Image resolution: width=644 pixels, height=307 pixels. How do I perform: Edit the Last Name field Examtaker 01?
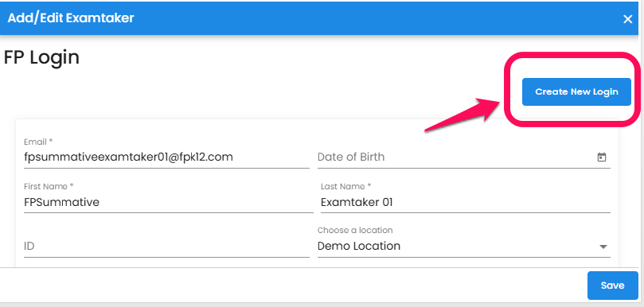tap(466, 202)
